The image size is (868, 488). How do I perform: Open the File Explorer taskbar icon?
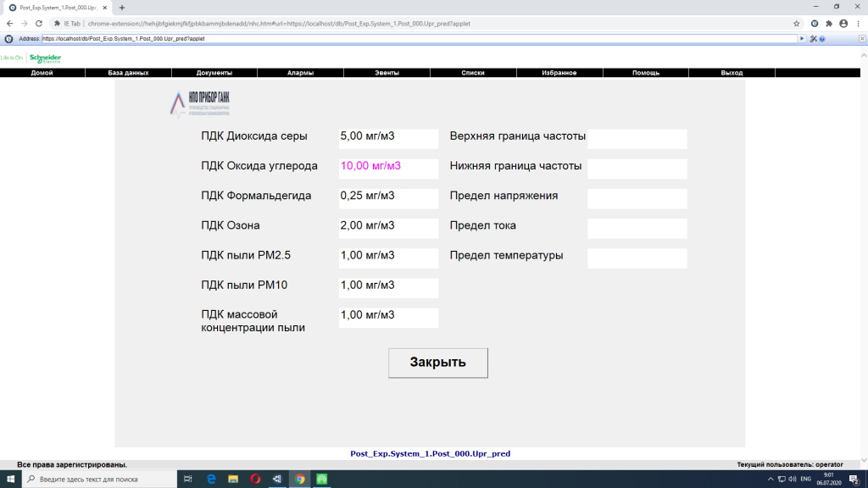point(233,479)
